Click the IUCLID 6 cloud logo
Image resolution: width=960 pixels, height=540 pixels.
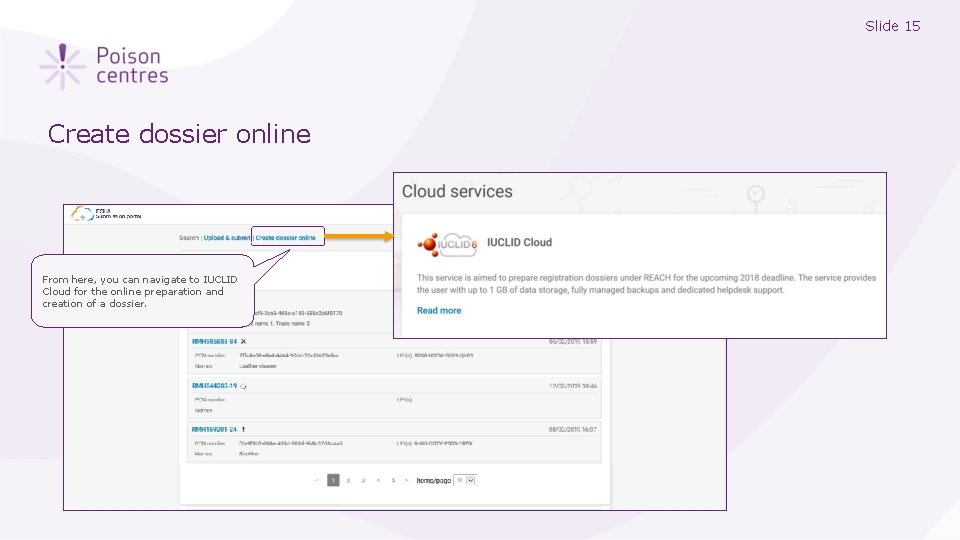coord(447,244)
